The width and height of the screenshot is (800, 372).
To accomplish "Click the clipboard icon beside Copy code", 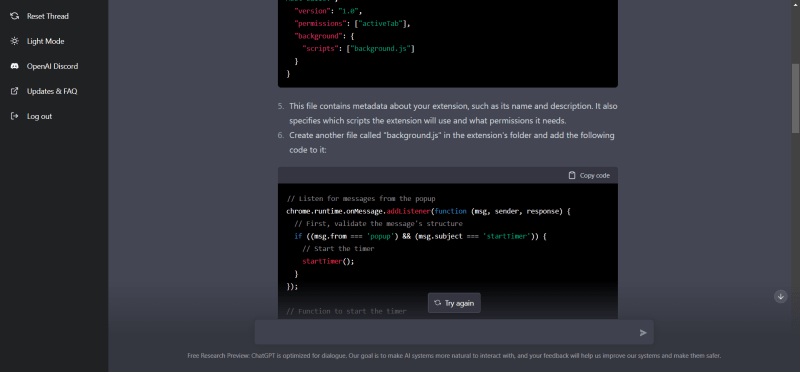I will click(x=572, y=175).
